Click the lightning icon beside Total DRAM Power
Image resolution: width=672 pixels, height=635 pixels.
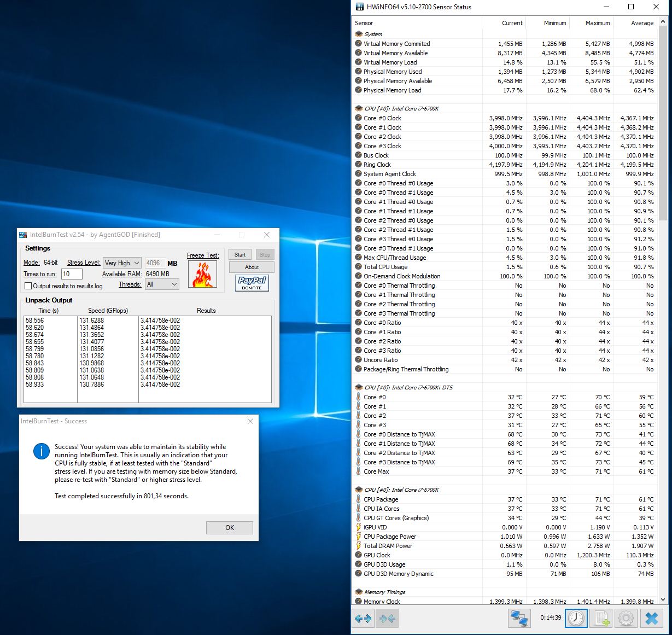click(x=359, y=546)
